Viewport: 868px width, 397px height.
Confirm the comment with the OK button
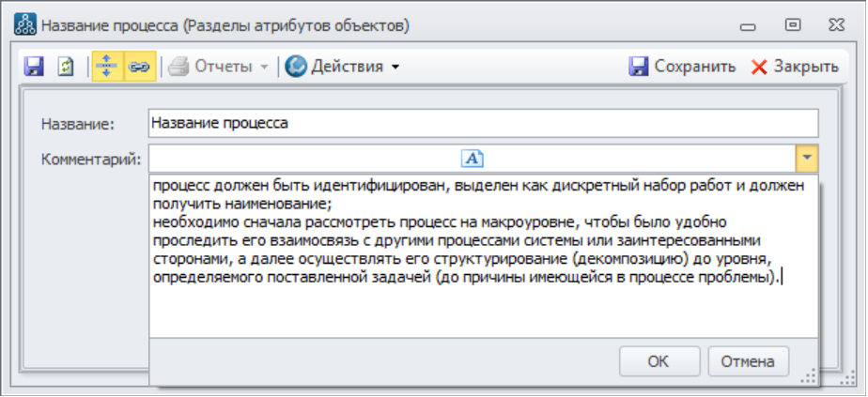coord(659,361)
